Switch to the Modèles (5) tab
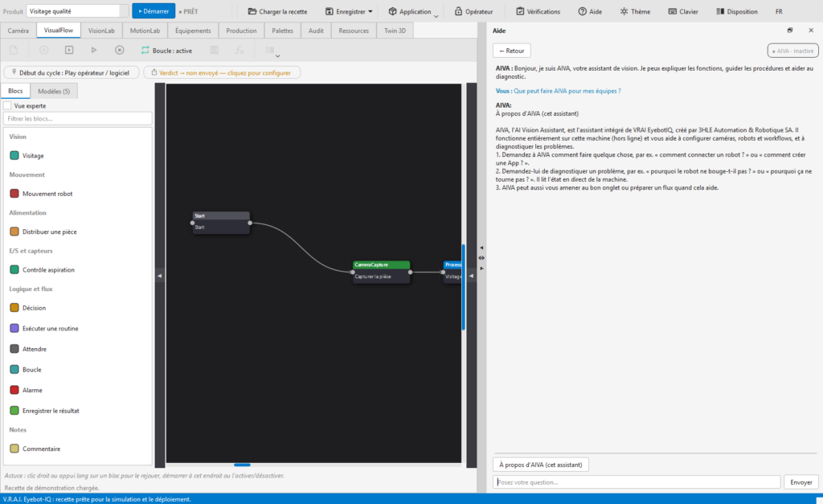This screenshot has height=504, width=823. click(54, 91)
